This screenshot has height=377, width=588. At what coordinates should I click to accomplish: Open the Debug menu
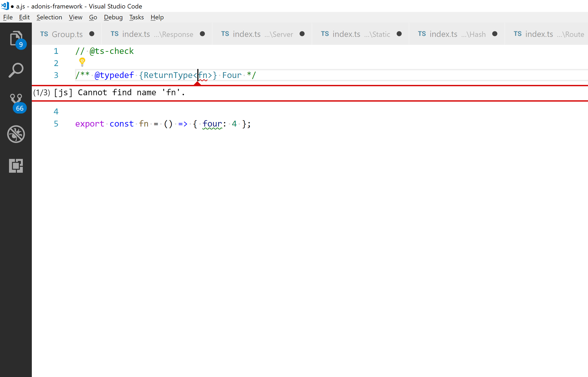pos(113,17)
